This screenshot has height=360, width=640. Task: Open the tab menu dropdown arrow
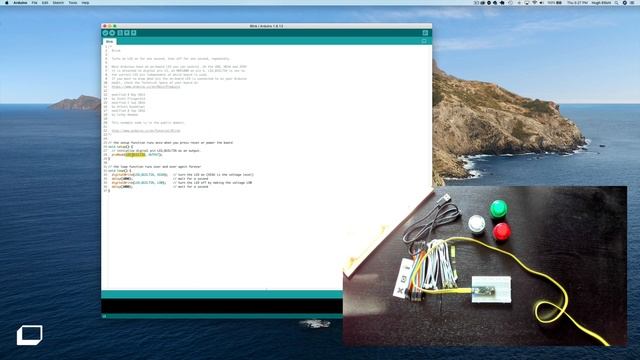coord(424,41)
